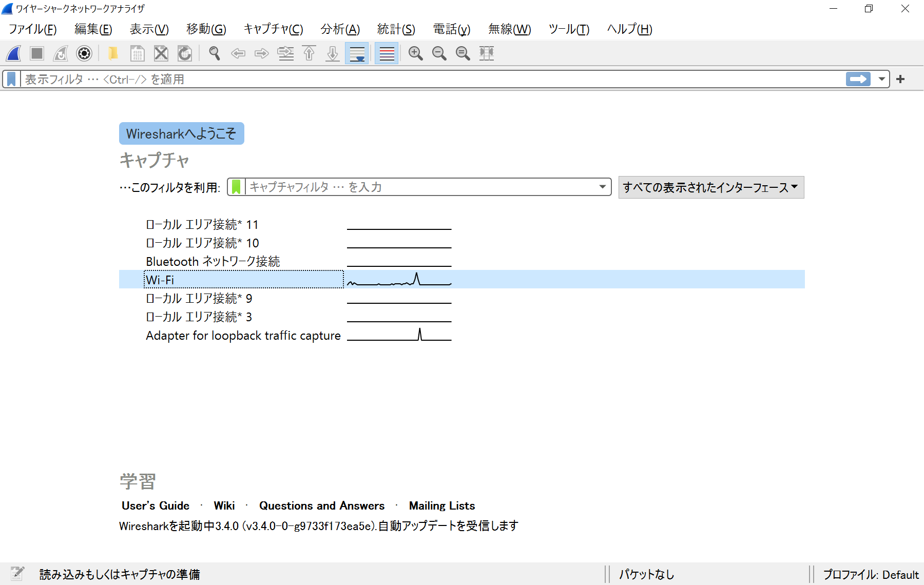Apply display filter with blue arrow button
The height and width of the screenshot is (585, 924).
click(858, 79)
